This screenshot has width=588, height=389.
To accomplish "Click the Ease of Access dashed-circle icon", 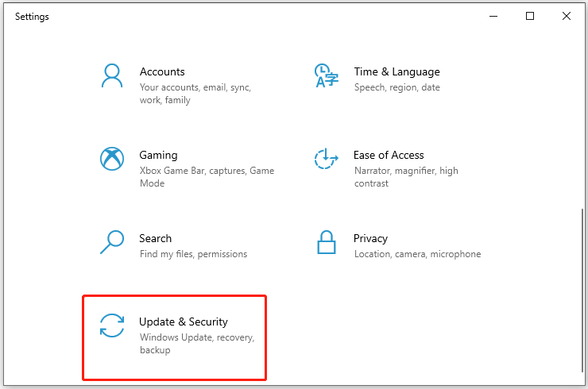I will pyautogui.click(x=326, y=159).
